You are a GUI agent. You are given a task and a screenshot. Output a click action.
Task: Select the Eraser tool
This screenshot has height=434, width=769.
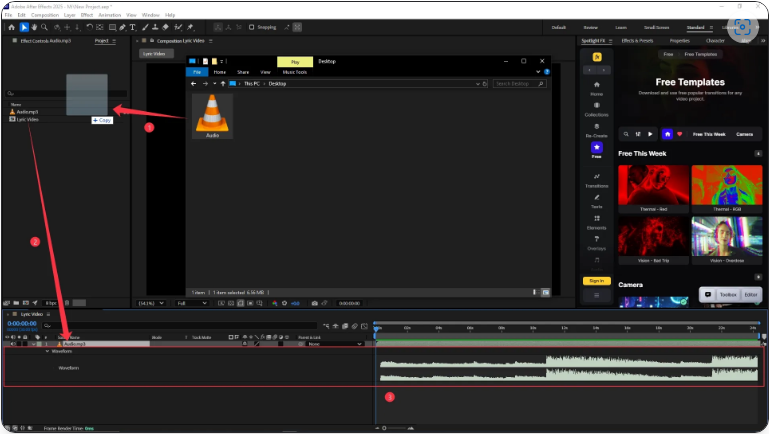click(x=165, y=27)
